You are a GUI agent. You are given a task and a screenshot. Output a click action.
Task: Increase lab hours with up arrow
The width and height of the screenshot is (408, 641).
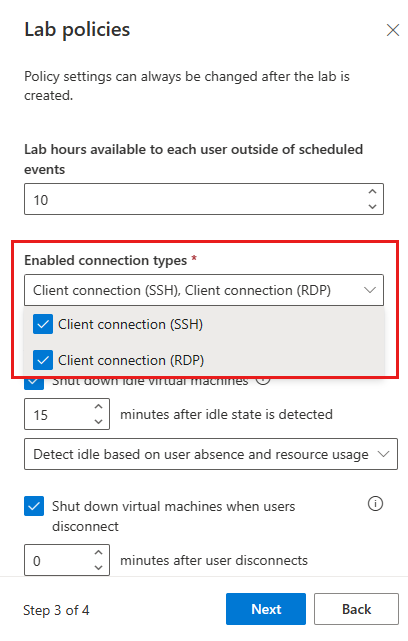tap(372, 191)
